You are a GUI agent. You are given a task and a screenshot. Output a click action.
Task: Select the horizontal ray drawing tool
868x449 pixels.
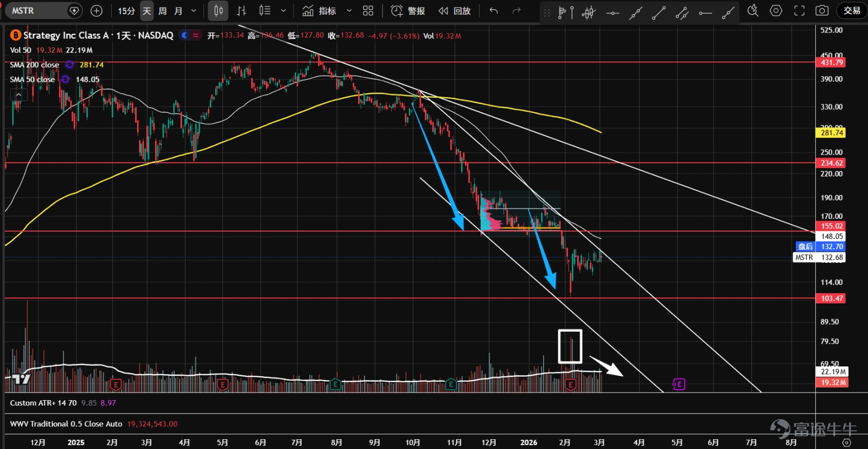pyautogui.click(x=705, y=12)
